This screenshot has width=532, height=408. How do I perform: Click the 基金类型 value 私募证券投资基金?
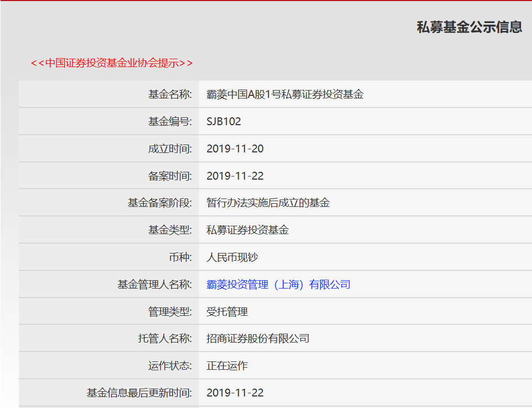click(248, 230)
